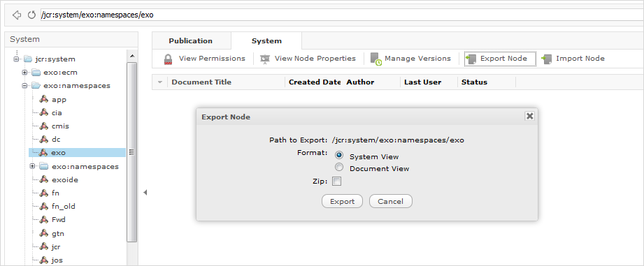644x266 pixels.
Task: Open the View Node Properties icon
Action: tap(265, 59)
